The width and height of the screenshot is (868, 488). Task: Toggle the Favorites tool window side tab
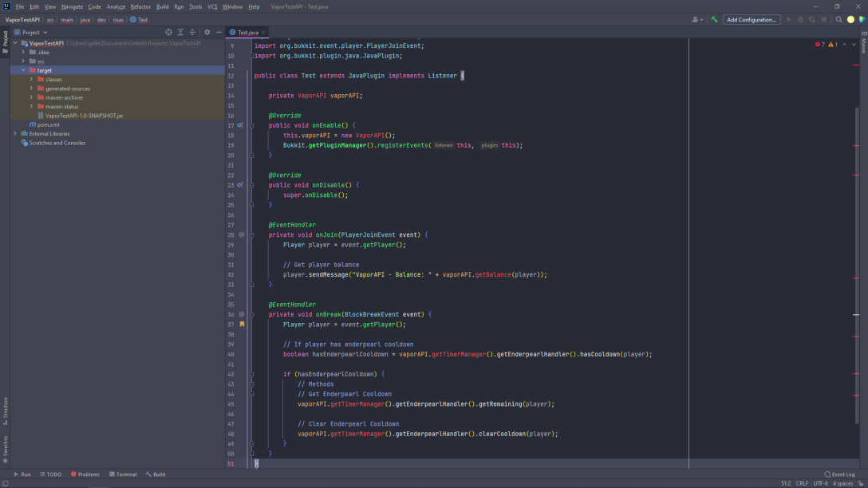point(5,449)
